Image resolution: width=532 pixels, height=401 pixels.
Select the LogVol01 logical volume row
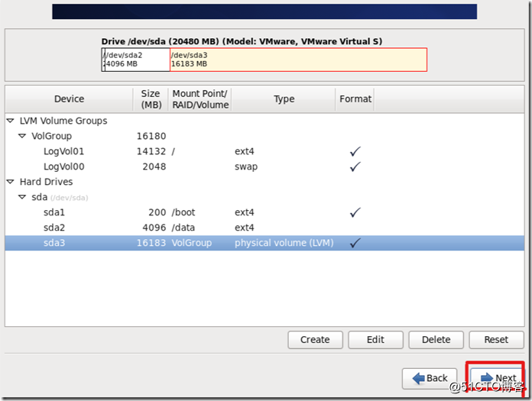coord(264,151)
